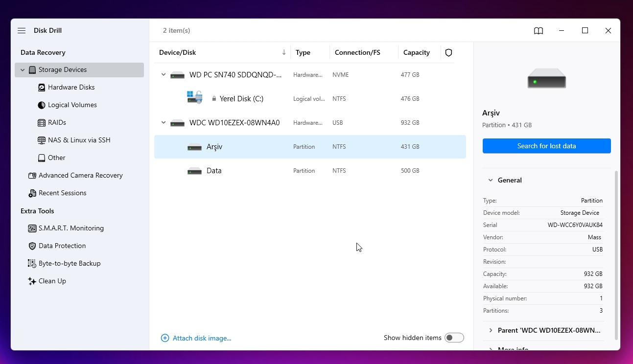Collapse the General details section
The width and height of the screenshot is (633, 364).
click(x=491, y=181)
